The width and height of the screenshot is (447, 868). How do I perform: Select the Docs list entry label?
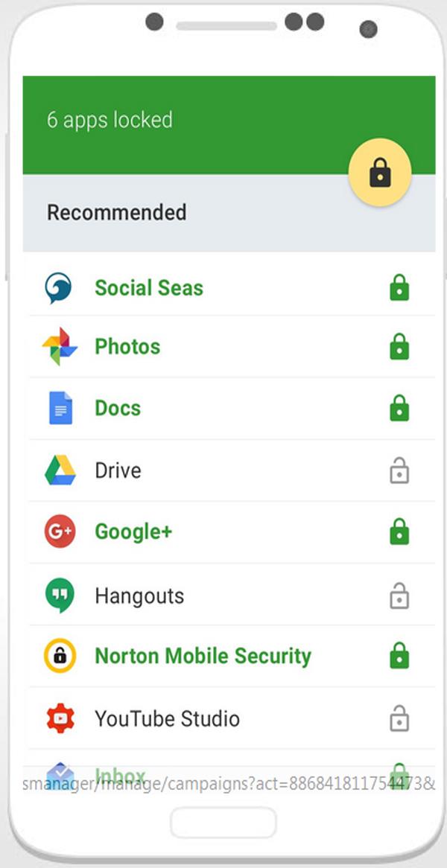click(118, 409)
